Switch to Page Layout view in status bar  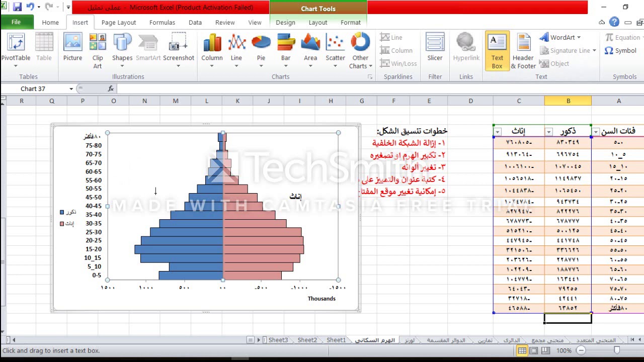click(x=534, y=350)
